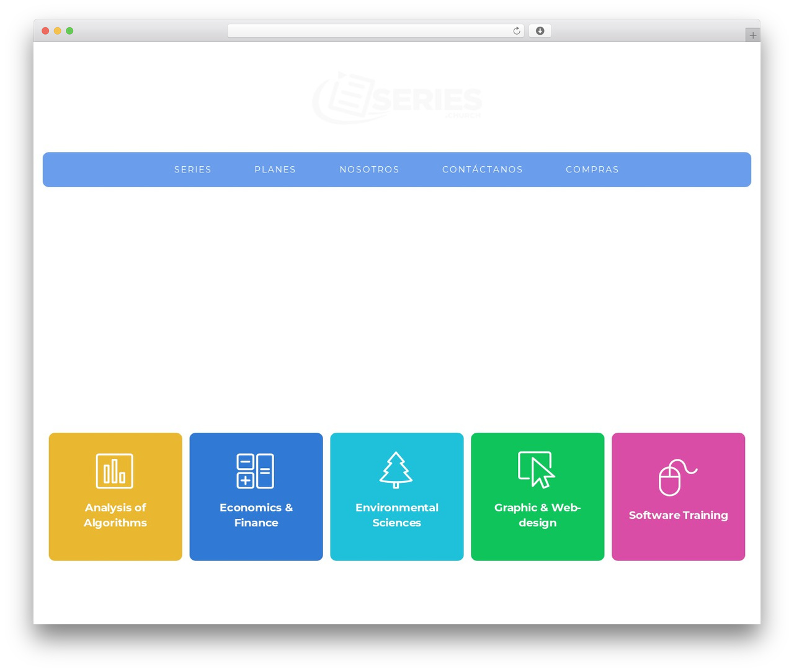This screenshot has width=794, height=672.
Task: Select CONTÁCTANOS in the navigation bar
Action: 483,169
